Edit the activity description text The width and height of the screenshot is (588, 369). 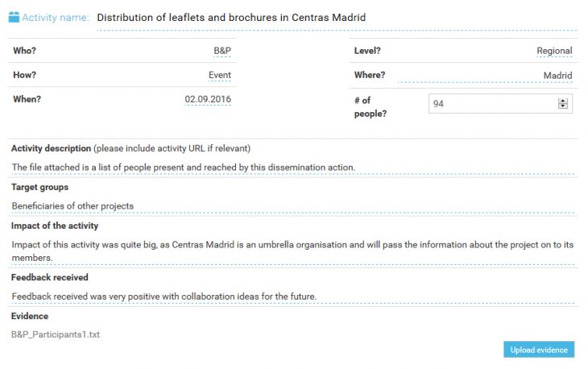click(293, 168)
